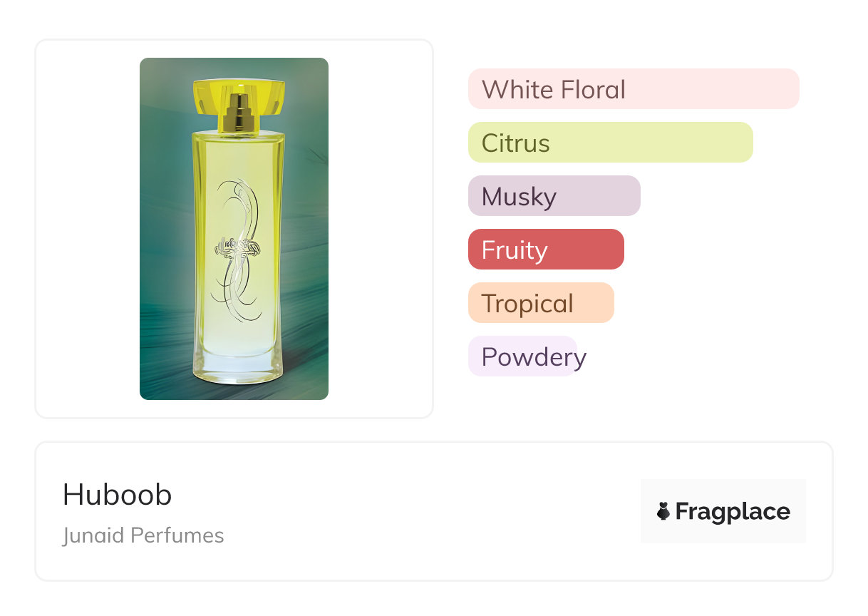The image size is (868, 616).
Task: Click the Fragplace wordmark text
Action: (x=733, y=512)
